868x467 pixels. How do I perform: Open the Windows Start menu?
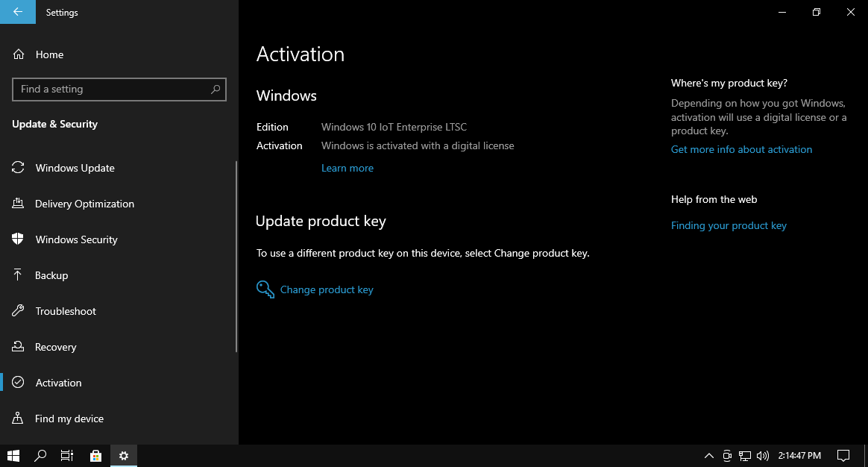tap(13, 455)
